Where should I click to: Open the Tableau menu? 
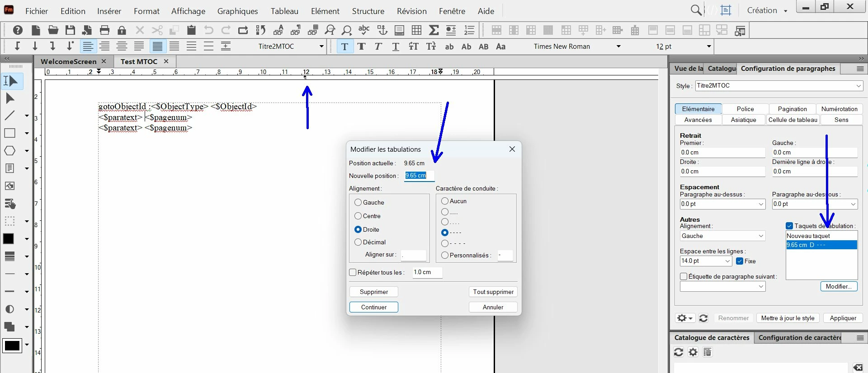point(284,11)
